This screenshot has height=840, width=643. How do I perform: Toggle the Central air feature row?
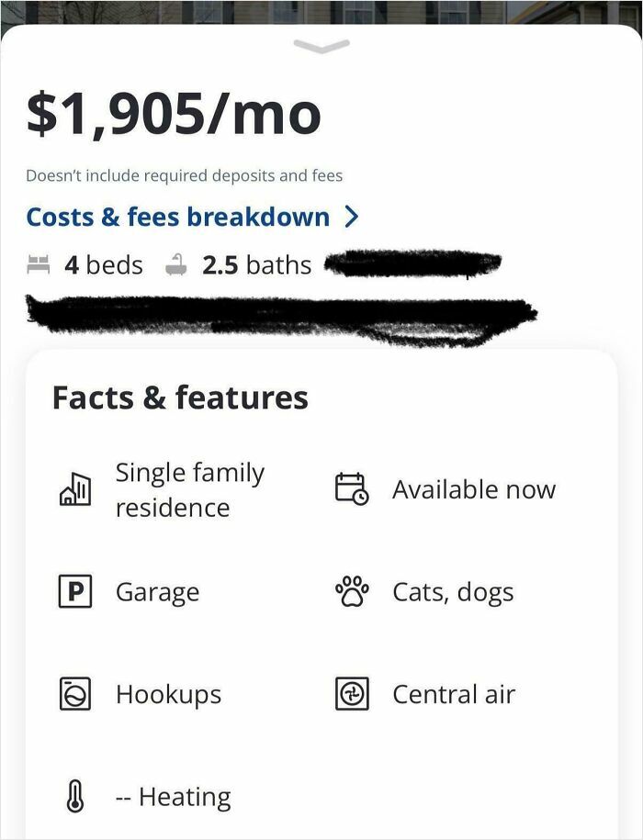pyautogui.click(x=455, y=695)
